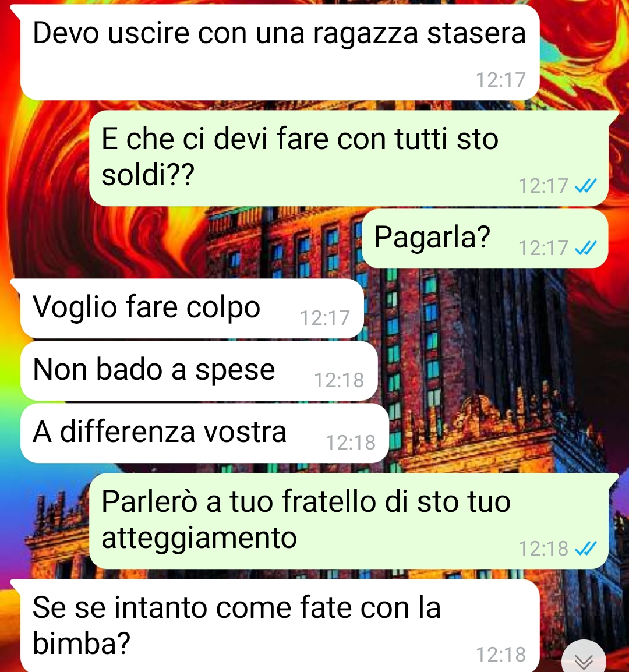The image size is (629, 672).
Task: Tap the word 'atteggiamento' in the green bubble
Action: [x=199, y=538]
